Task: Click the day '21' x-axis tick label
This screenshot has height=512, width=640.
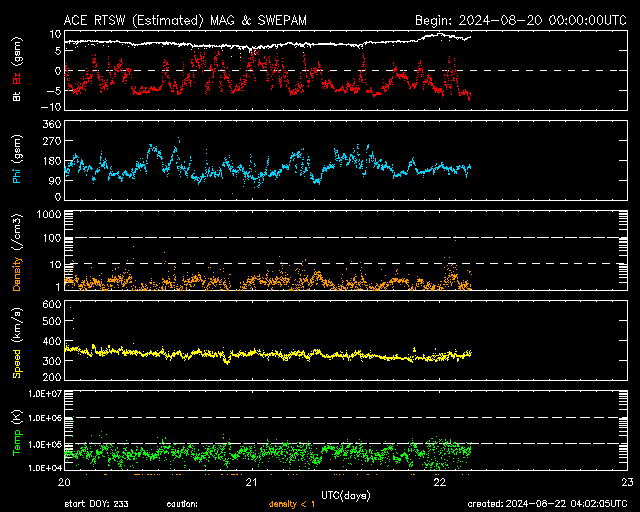Action: [252, 482]
